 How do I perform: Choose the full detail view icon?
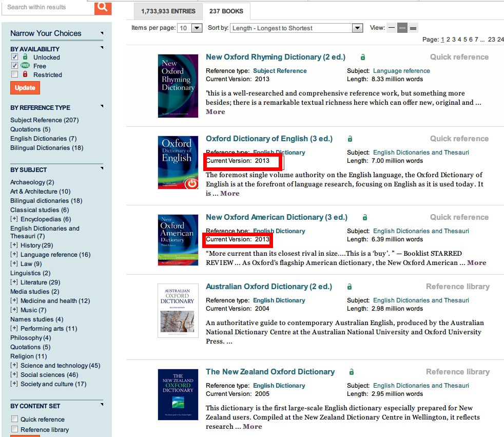[413, 28]
